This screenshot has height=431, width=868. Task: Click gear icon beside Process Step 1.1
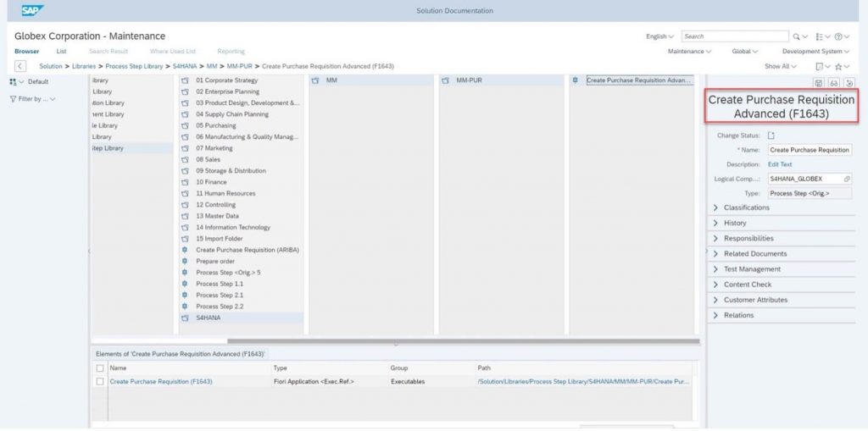pos(185,284)
